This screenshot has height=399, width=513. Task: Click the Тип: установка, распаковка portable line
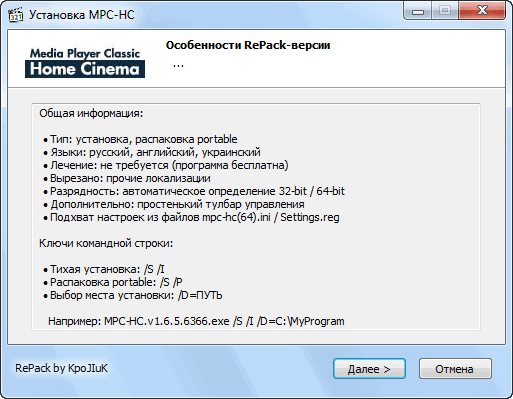point(140,139)
